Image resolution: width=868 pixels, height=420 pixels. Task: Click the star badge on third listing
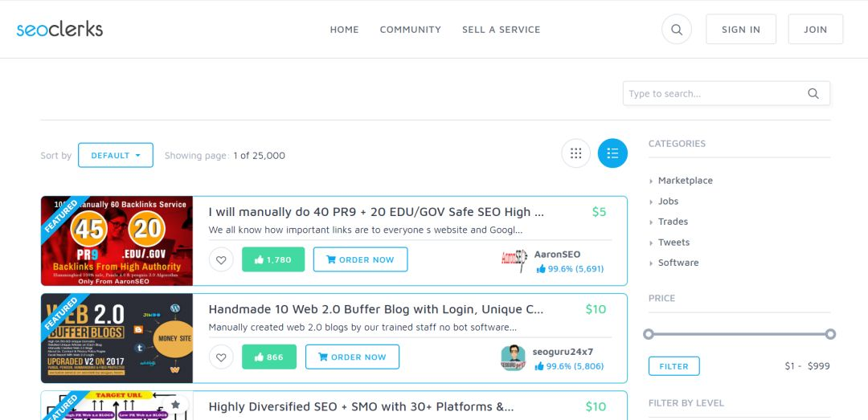click(175, 405)
